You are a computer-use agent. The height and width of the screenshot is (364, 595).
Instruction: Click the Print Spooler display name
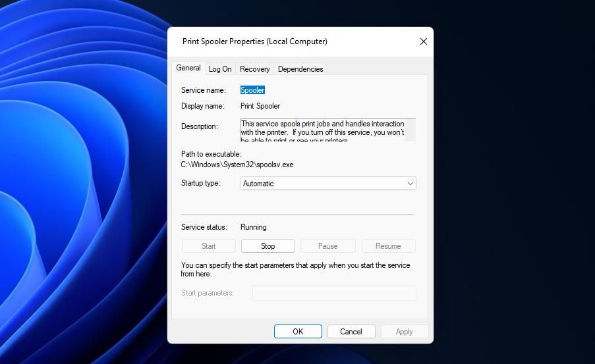(260, 106)
